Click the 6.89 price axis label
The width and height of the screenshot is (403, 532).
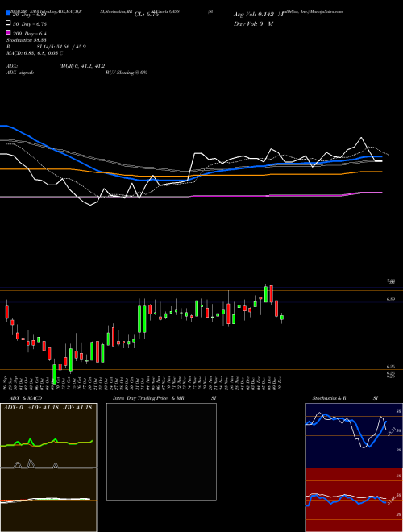tap(390, 299)
